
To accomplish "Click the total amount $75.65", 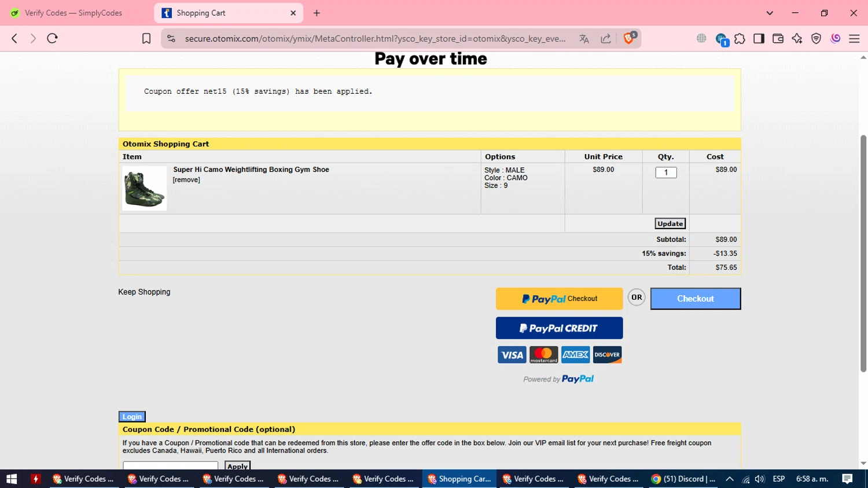I will coord(726,267).
